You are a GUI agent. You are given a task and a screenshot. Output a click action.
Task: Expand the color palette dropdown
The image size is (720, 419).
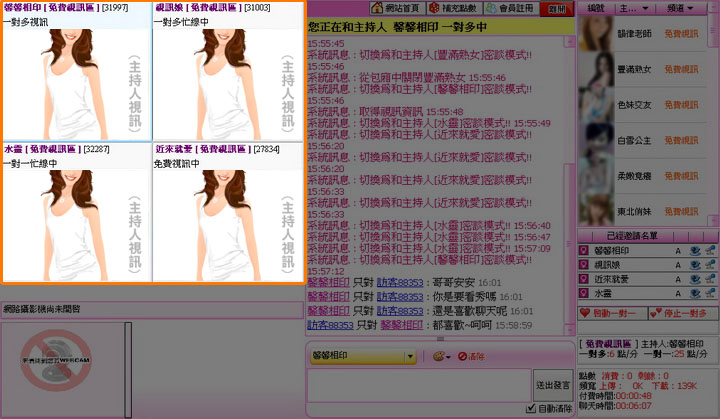tap(441, 356)
